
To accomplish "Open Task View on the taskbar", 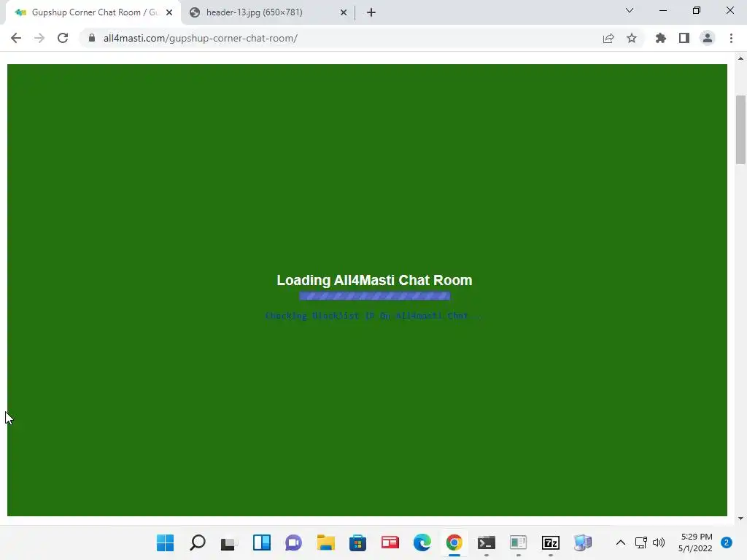I will point(229,542).
